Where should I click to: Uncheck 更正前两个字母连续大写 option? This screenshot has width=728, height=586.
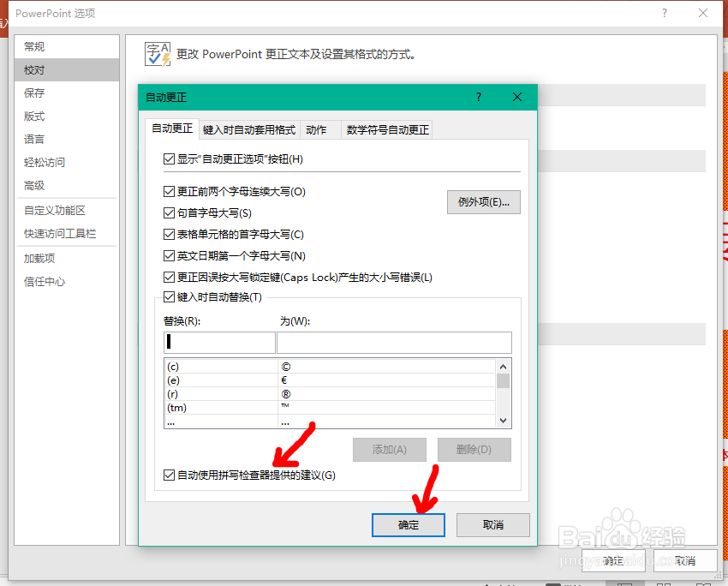[x=169, y=191]
